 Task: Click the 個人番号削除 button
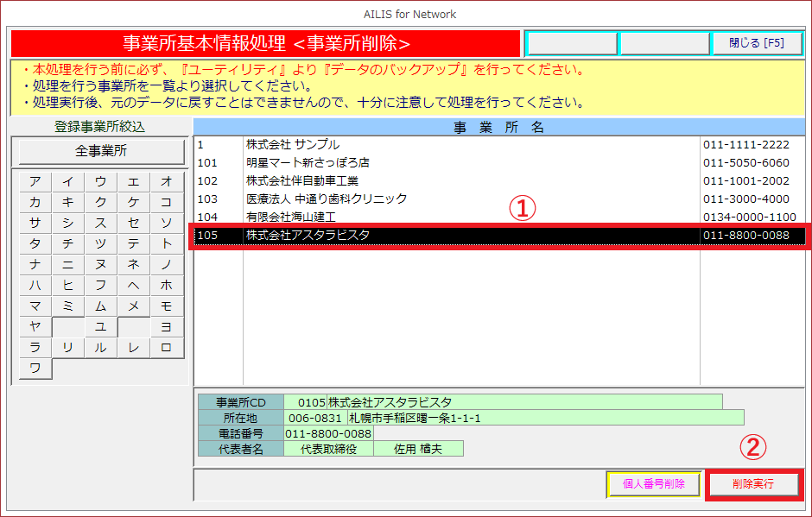(x=654, y=485)
